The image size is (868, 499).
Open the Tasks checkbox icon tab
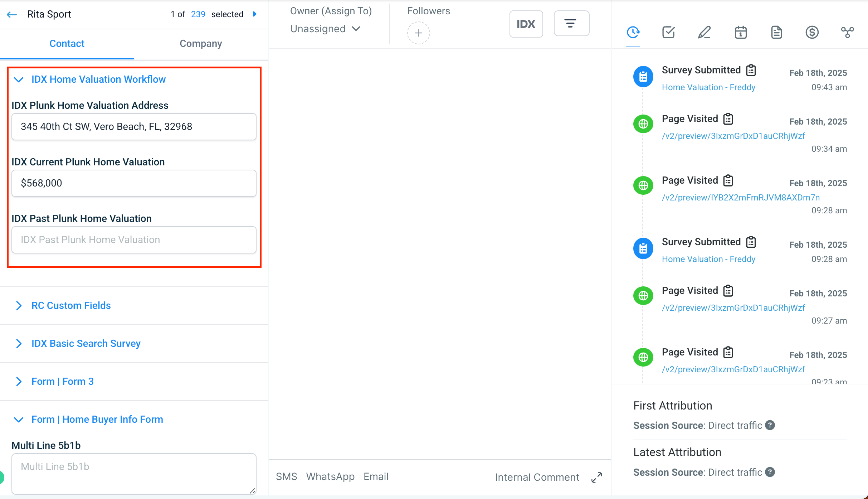(x=668, y=33)
